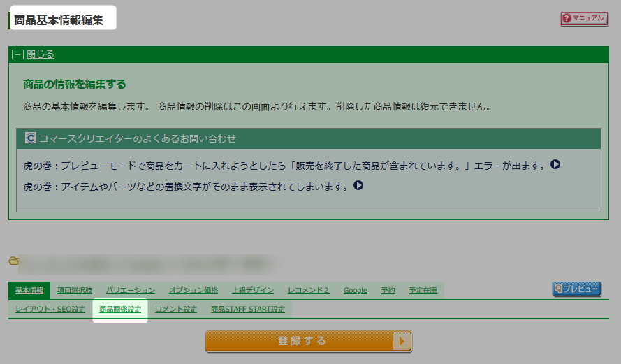Switch to the 項目選択肢 tab

pyautogui.click(x=75, y=291)
